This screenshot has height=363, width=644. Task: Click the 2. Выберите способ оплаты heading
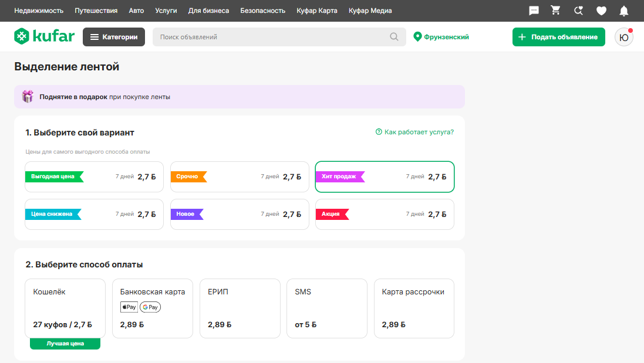pos(84,264)
